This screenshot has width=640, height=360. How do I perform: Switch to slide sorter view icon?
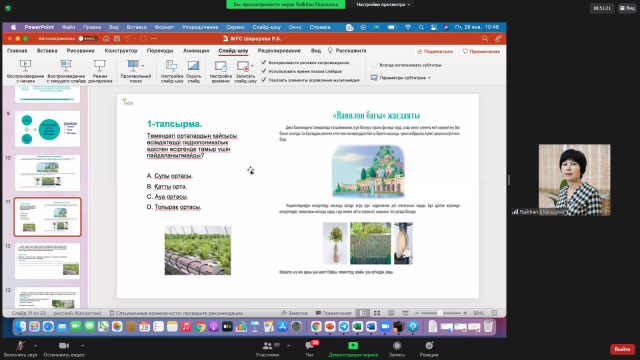(377, 313)
